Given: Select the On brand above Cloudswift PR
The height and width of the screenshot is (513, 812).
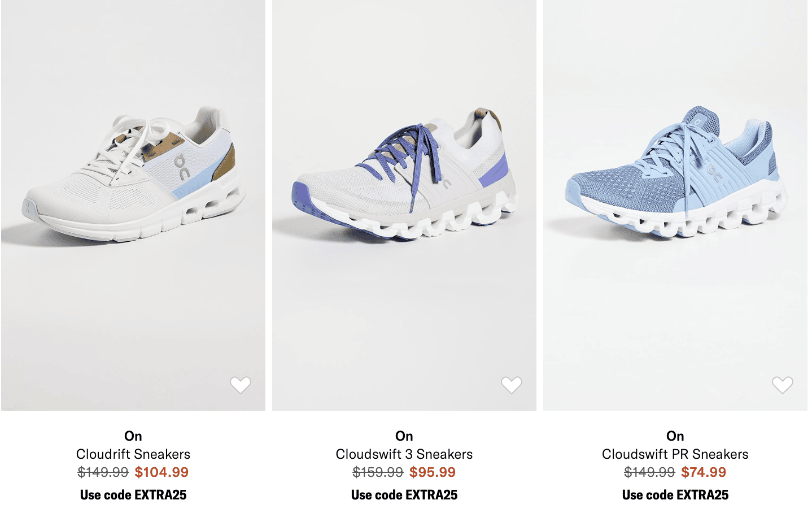Looking at the screenshot, I should tap(675, 436).
